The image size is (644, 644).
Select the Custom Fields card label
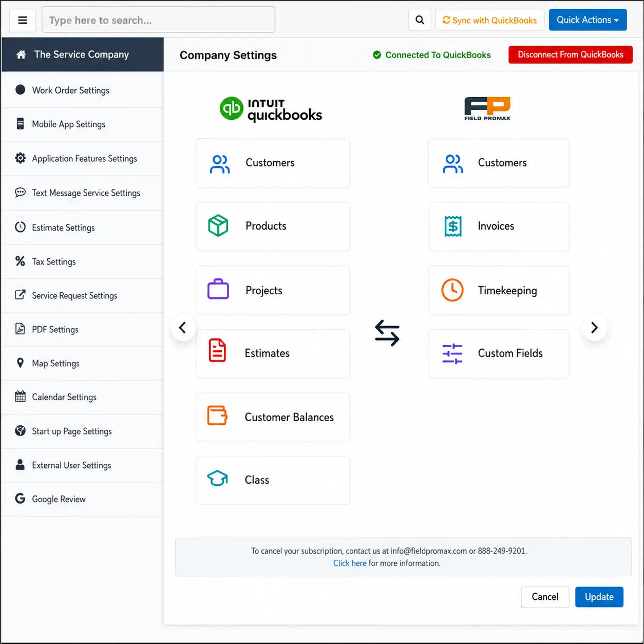point(510,353)
